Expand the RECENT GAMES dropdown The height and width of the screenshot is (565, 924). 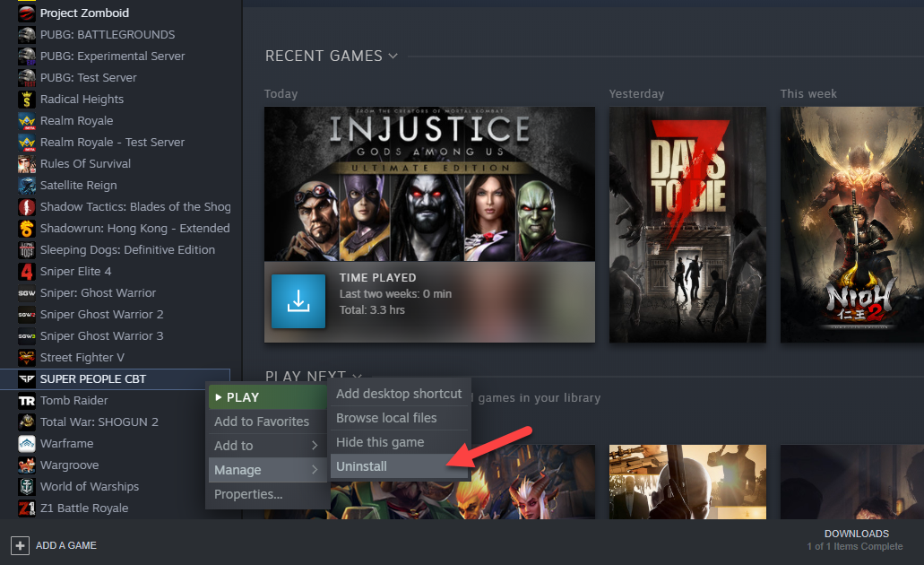393,56
